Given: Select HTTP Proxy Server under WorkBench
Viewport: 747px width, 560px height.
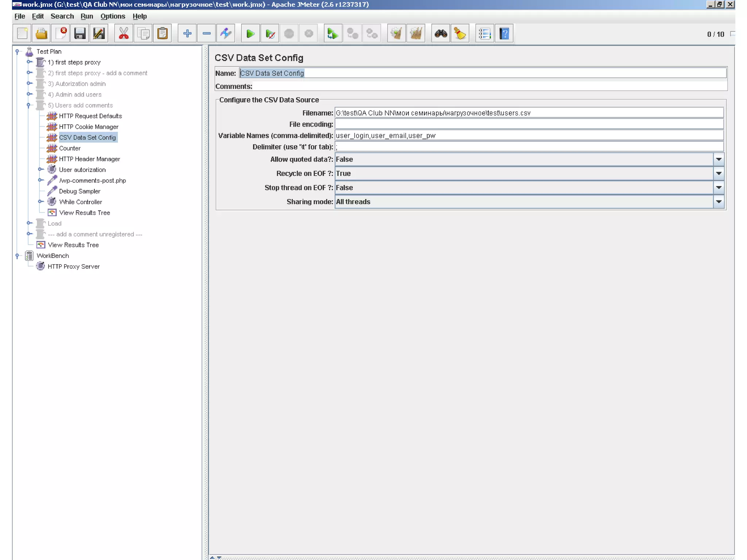Looking at the screenshot, I should pos(73,267).
